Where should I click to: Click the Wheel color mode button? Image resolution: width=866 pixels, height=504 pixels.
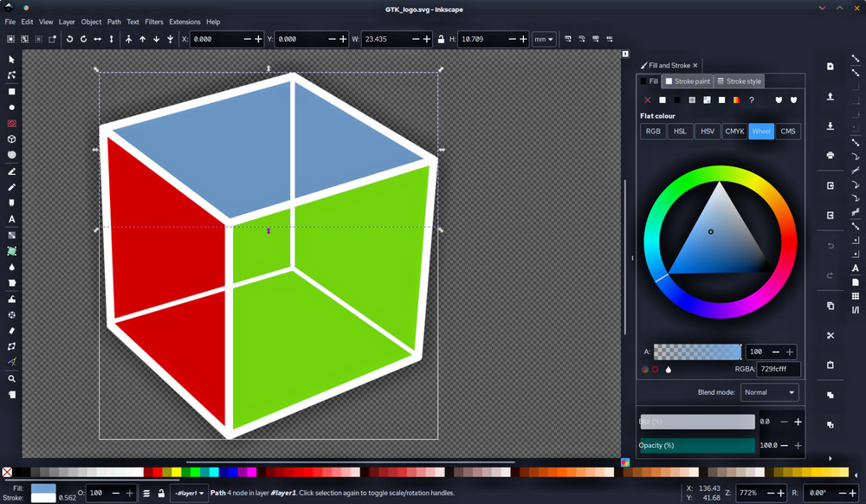(x=761, y=131)
